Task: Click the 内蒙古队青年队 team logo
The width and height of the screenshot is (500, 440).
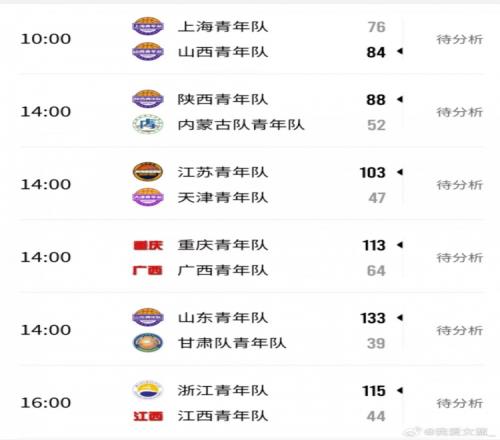Action: 148,124
